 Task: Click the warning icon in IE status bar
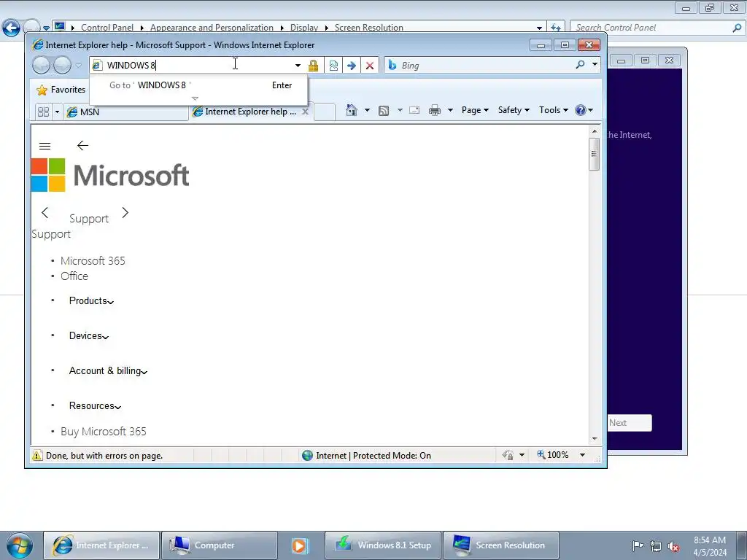point(37,455)
